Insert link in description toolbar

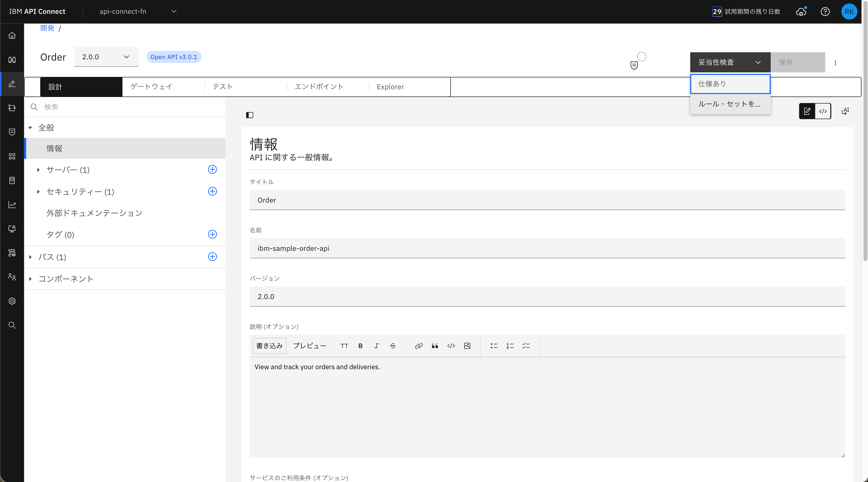click(418, 346)
